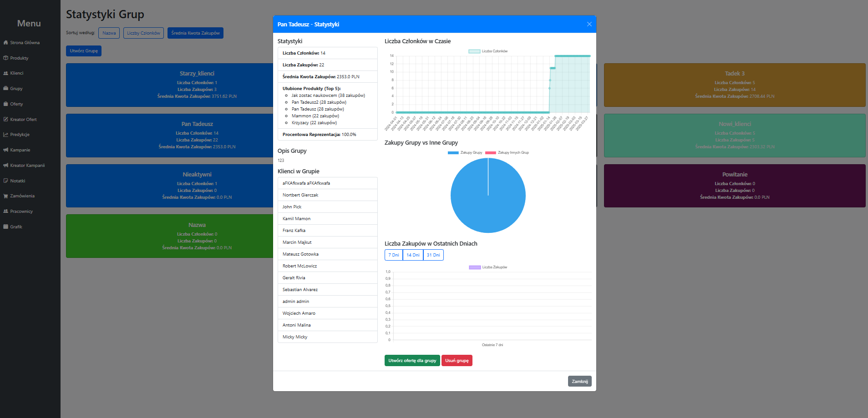Open the green Nazwa group card
This screenshot has height=418, width=868.
(x=169, y=236)
